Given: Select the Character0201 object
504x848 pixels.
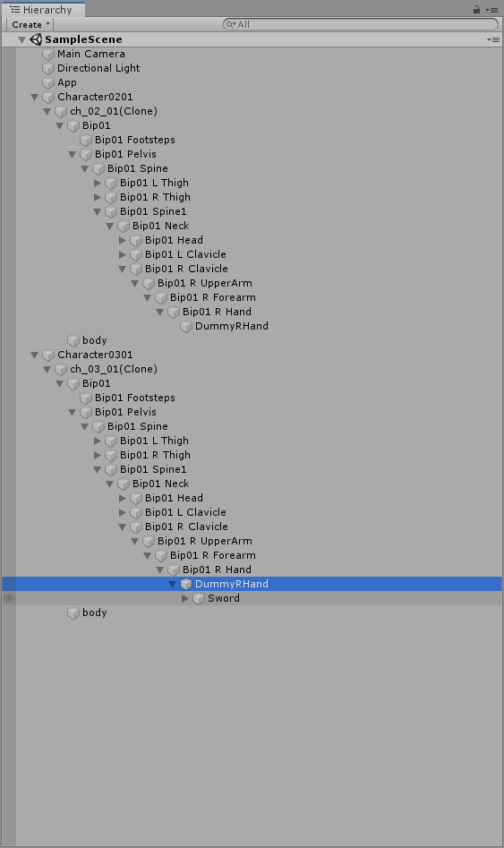Looking at the screenshot, I should click(x=95, y=97).
